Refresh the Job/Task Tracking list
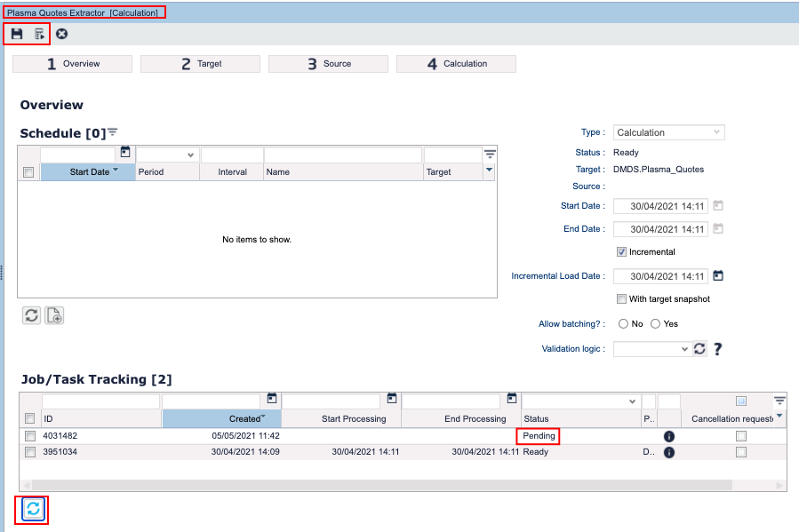 click(x=33, y=509)
